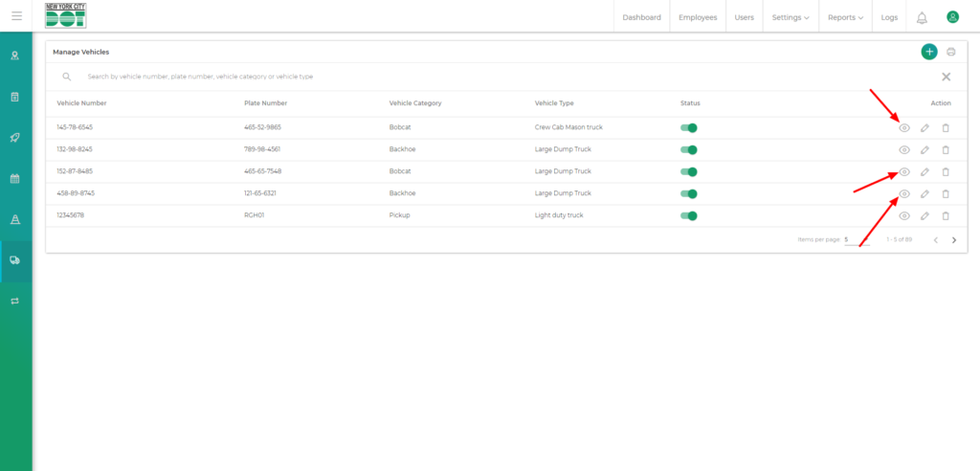The width and height of the screenshot is (980, 471).
Task: Edit vehicle 132-98-8245 with the pencil icon
Action: (924, 149)
